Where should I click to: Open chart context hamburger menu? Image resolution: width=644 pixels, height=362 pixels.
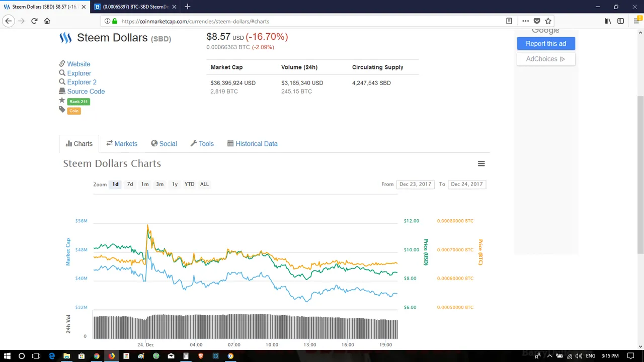pos(481,163)
